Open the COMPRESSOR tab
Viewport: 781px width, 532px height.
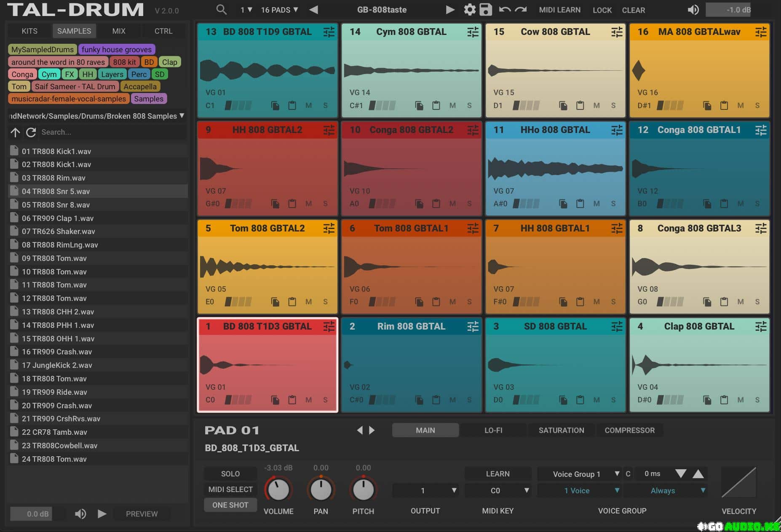tap(630, 430)
